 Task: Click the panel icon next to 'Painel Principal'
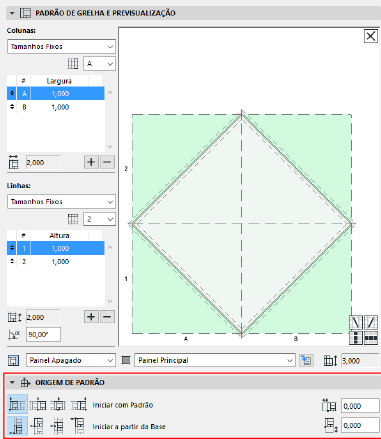(126, 360)
